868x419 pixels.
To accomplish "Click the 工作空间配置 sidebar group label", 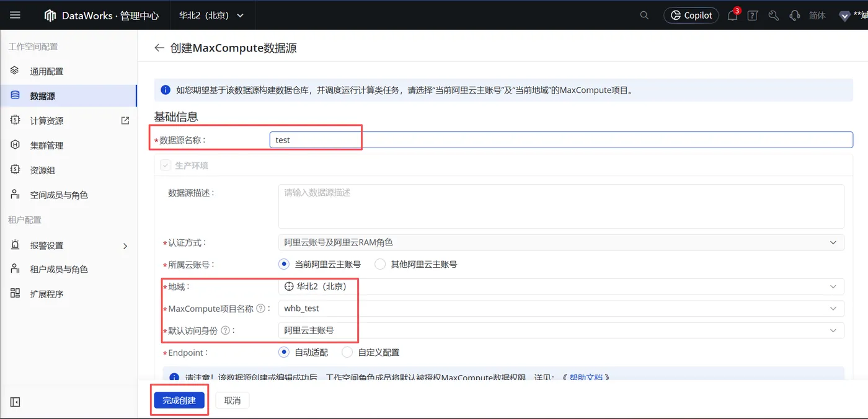I will 33,46.
